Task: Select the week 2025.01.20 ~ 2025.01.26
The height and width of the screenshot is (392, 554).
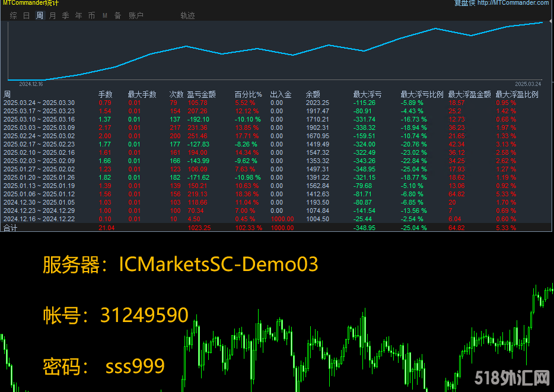Action: click(276, 177)
